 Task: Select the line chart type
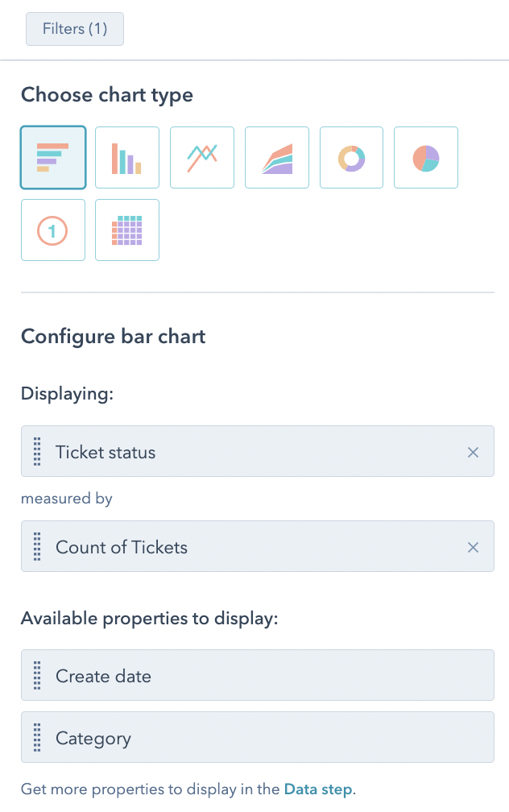pyautogui.click(x=201, y=157)
